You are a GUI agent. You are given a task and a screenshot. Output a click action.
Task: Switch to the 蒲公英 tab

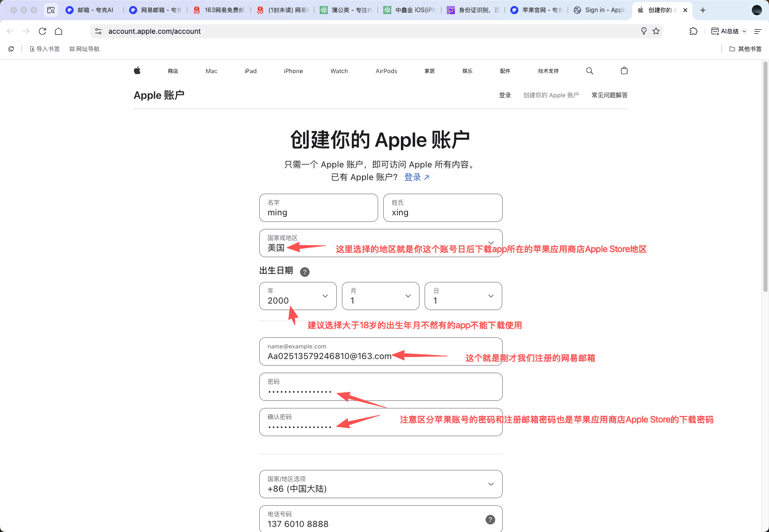coord(346,10)
